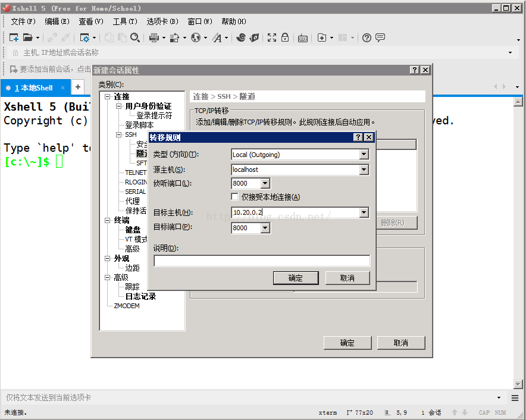Click the globe encoding icon
The height and width of the screenshot is (420, 526).
(x=196, y=37)
